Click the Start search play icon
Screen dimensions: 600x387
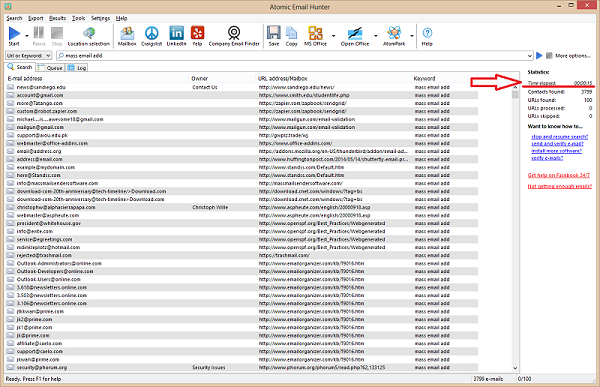coord(14,33)
